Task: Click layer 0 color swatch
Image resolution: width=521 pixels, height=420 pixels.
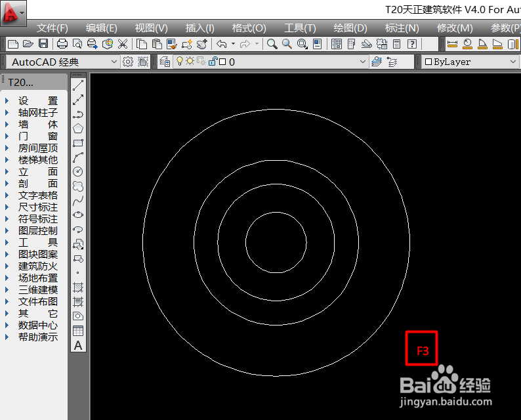Action: tap(222, 62)
